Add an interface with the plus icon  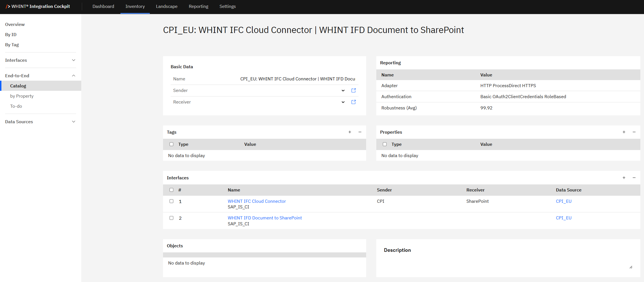[x=624, y=178]
